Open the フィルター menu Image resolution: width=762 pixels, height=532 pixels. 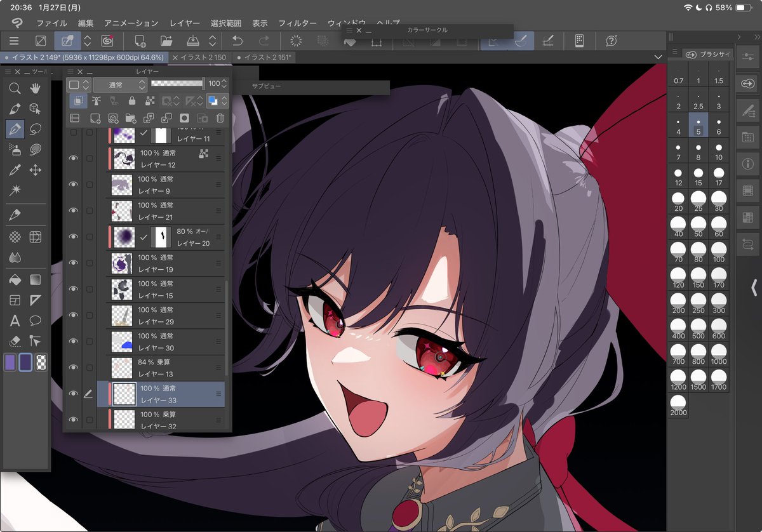298,23
